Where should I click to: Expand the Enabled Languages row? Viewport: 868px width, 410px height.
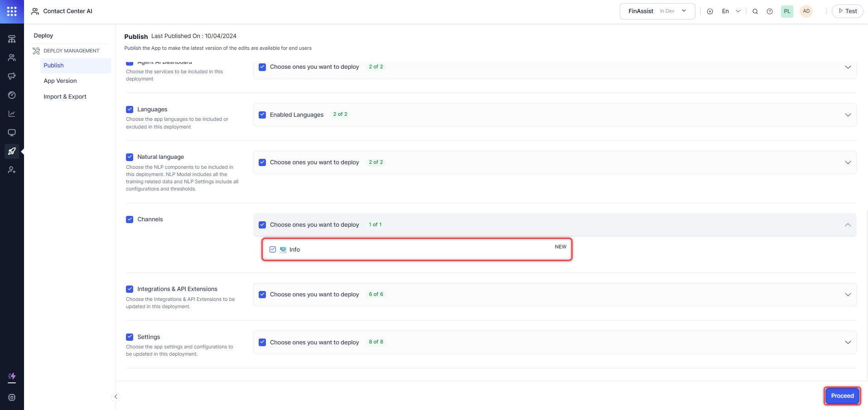848,115
